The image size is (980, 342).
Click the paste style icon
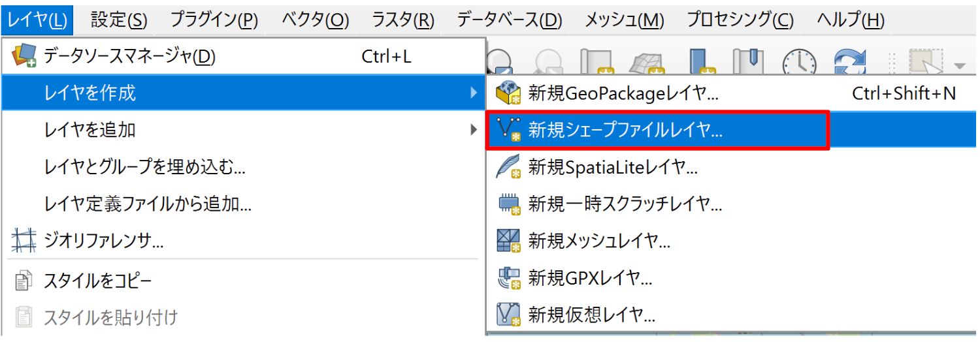tap(24, 318)
